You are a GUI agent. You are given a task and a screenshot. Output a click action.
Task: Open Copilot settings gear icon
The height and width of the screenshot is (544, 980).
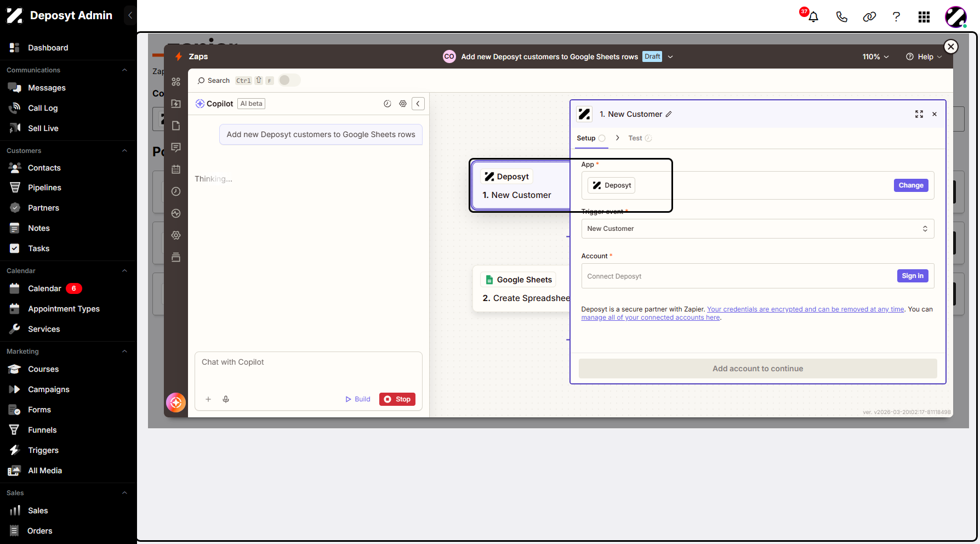tap(403, 104)
